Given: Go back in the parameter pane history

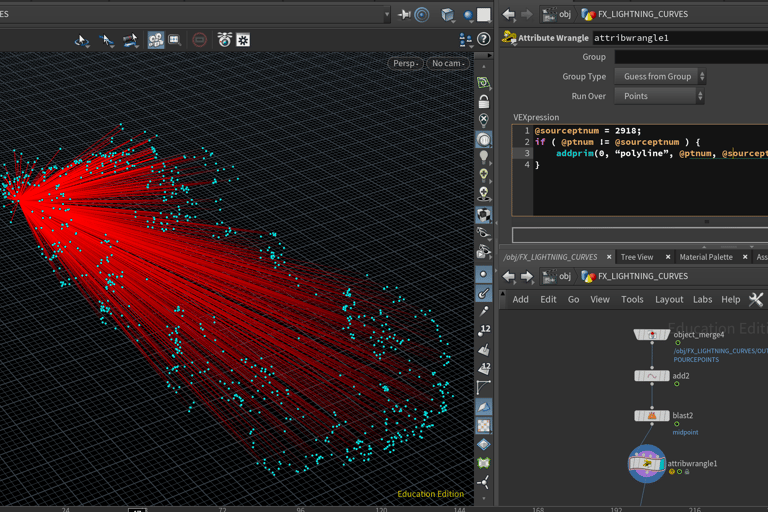Looking at the screenshot, I should click(x=508, y=14).
